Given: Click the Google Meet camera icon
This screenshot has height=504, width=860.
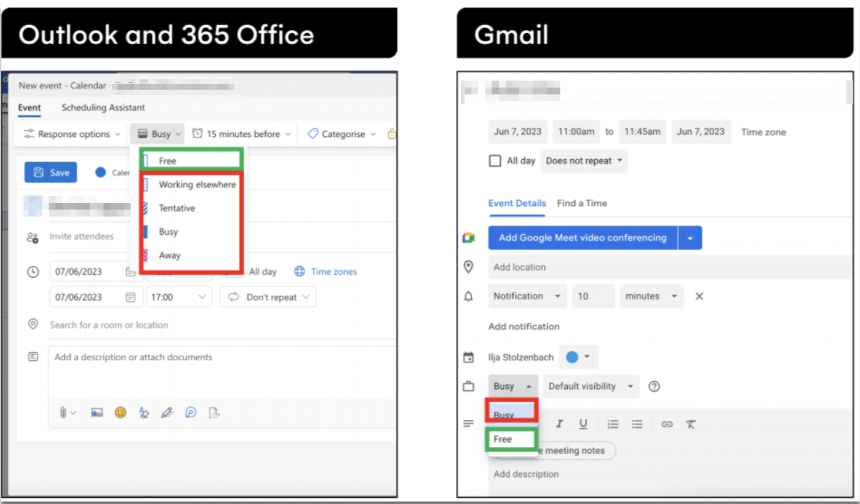Looking at the screenshot, I should click(469, 238).
